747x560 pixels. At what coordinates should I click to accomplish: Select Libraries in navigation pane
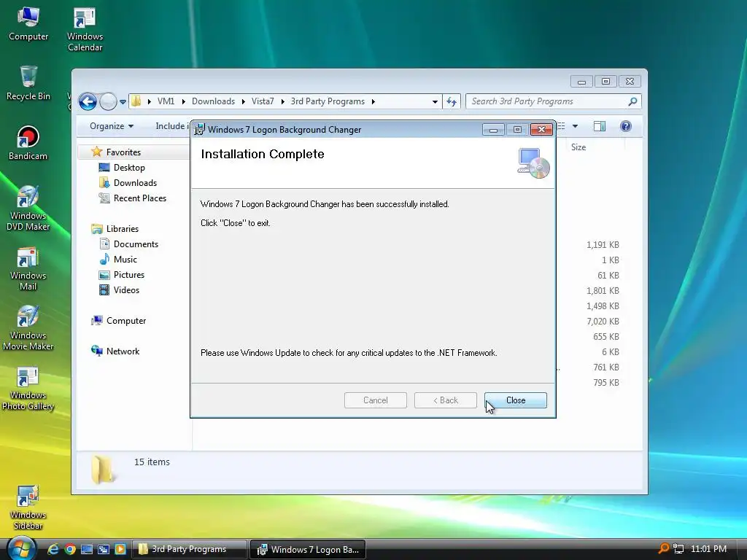(x=123, y=229)
